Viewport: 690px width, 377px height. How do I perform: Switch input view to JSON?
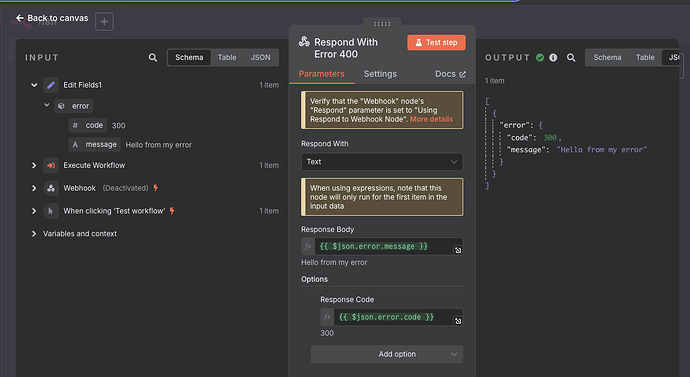click(261, 58)
